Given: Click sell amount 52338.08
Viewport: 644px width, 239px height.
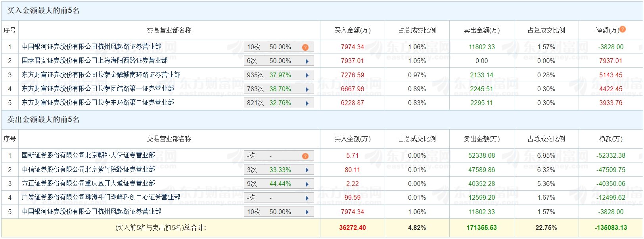Looking at the screenshot, I should click(481, 156).
